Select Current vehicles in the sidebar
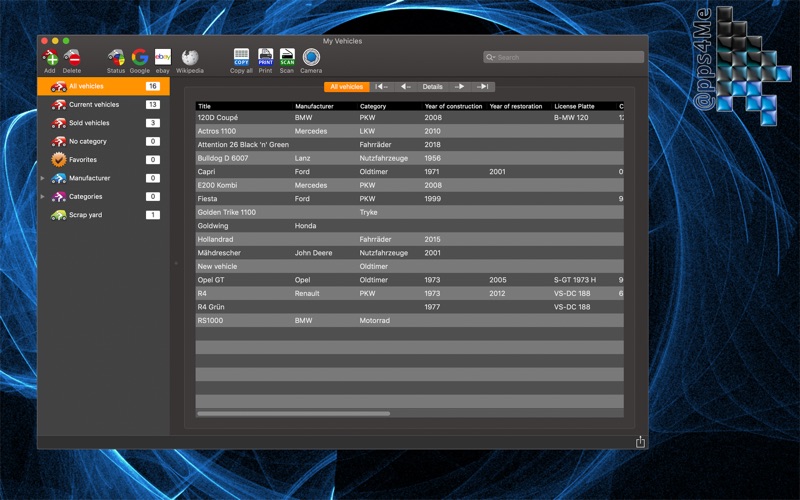The height and width of the screenshot is (500, 800). (104, 105)
